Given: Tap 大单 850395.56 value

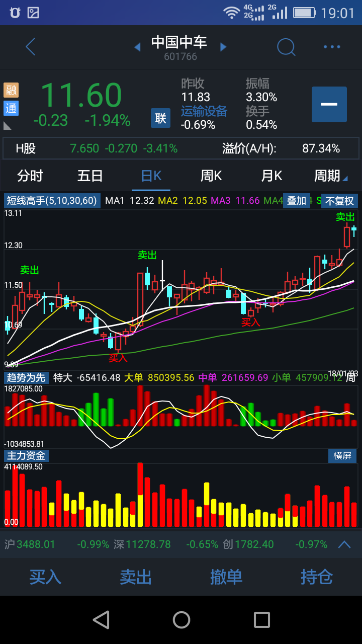Looking at the screenshot, I should [159, 377].
